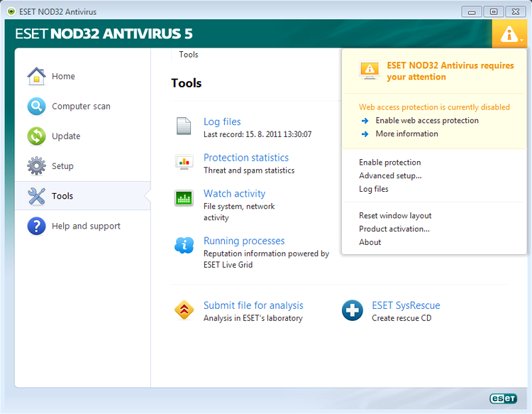Open Help and support
The width and height of the screenshot is (532, 414).
86,226
